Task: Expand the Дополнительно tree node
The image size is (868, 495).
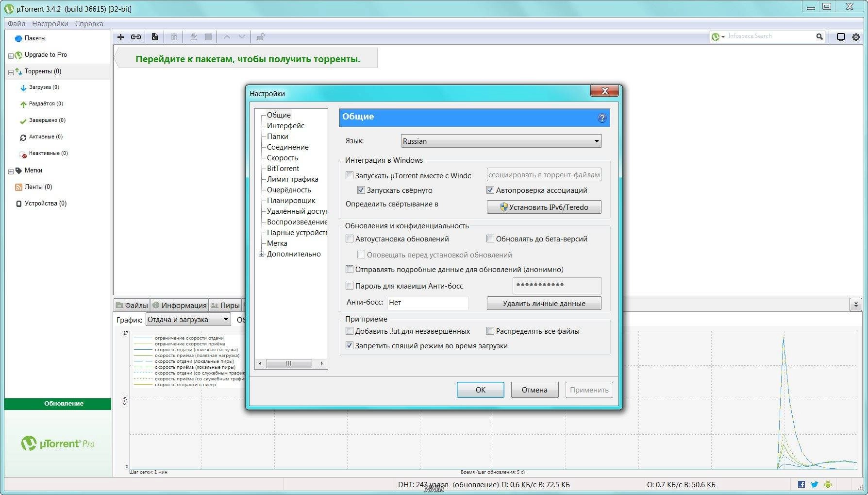Action: pyautogui.click(x=262, y=254)
